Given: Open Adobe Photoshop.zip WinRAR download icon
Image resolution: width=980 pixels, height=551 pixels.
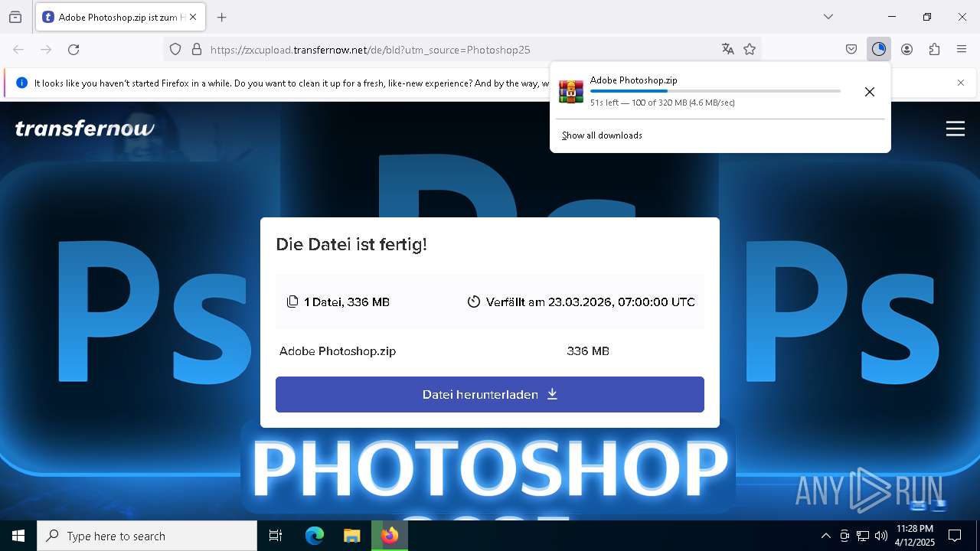Looking at the screenshot, I should pos(571,92).
